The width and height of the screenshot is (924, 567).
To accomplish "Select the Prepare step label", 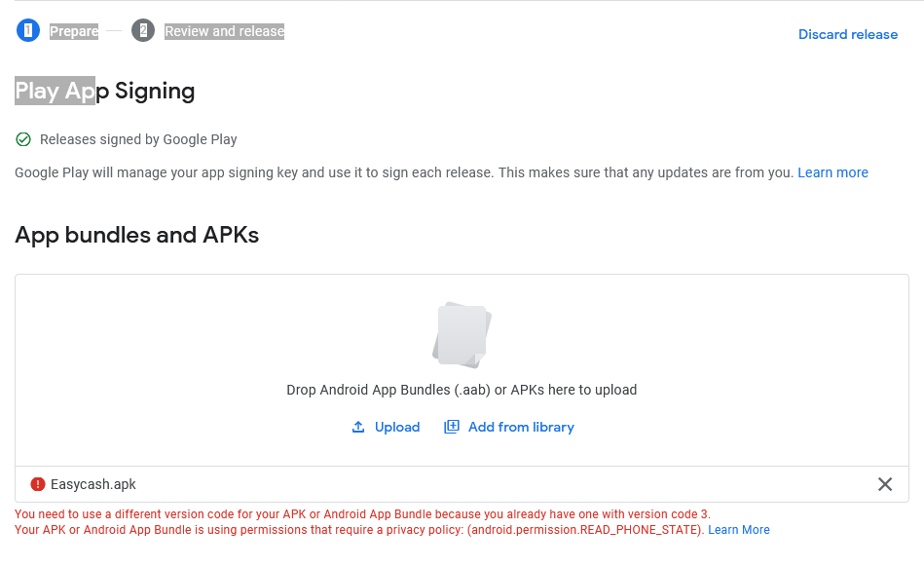I will (74, 31).
